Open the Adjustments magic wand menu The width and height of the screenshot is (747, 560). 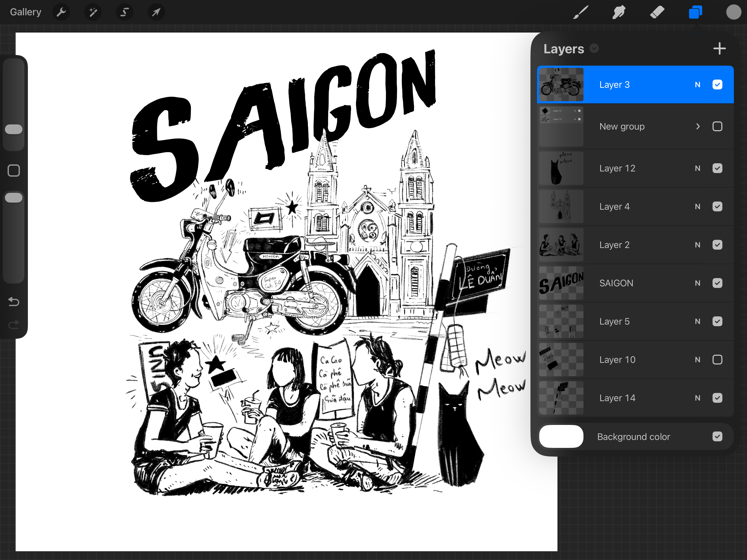coord(93,13)
